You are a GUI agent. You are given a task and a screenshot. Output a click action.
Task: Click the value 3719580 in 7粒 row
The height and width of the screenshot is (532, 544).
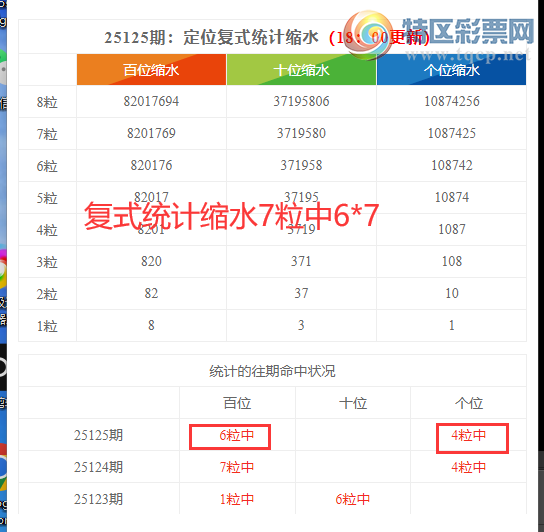pos(301,133)
